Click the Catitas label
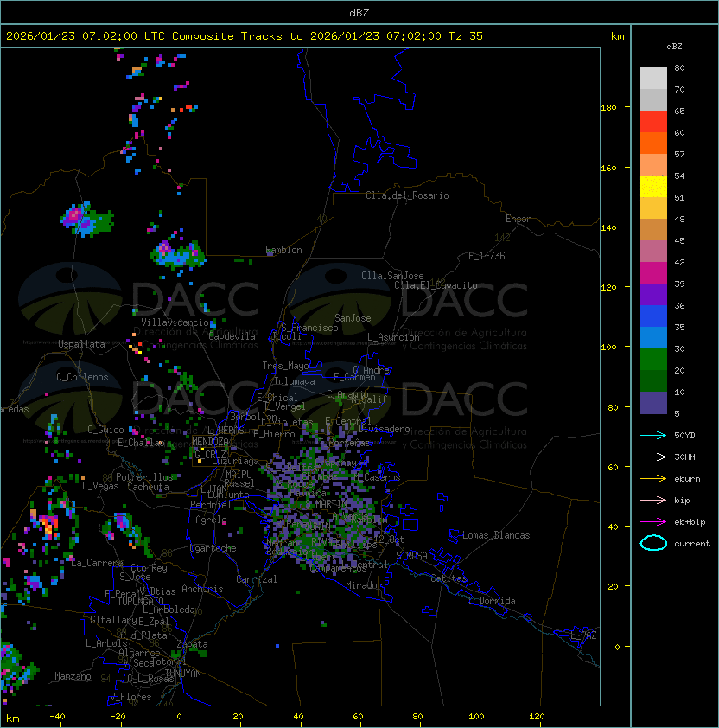This screenshot has width=719, height=728. [449, 578]
